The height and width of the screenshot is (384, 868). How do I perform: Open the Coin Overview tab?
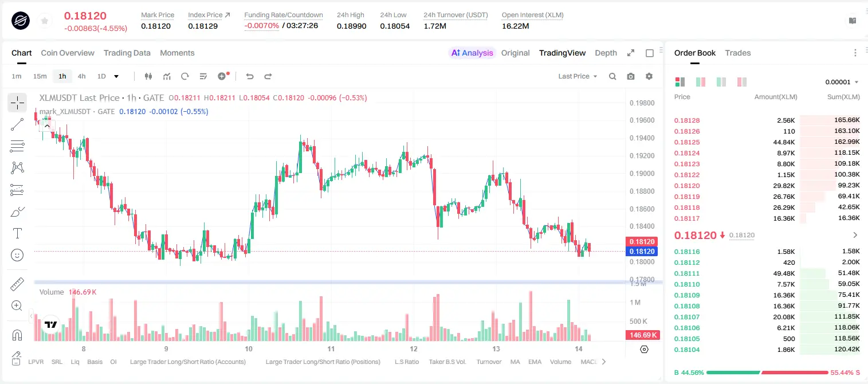tap(68, 53)
